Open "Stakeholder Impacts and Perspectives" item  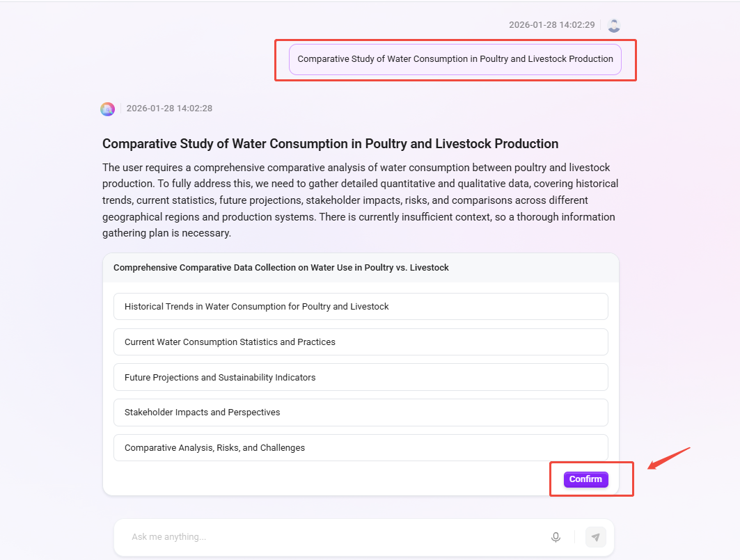coord(361,413)
